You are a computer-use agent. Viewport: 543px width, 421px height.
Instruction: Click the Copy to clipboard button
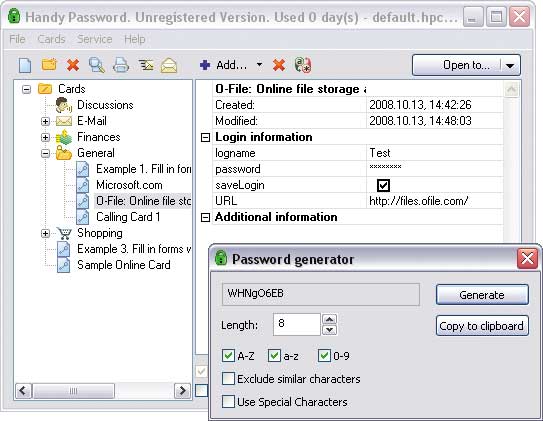482,326
